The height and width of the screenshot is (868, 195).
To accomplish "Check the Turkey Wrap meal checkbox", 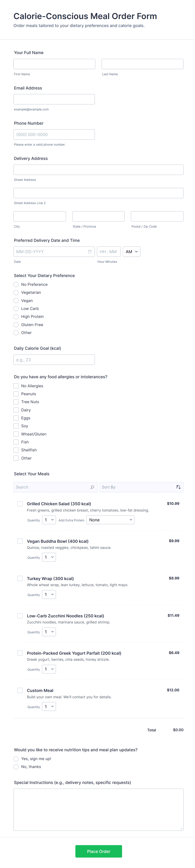I will click(x=20, y=579).
